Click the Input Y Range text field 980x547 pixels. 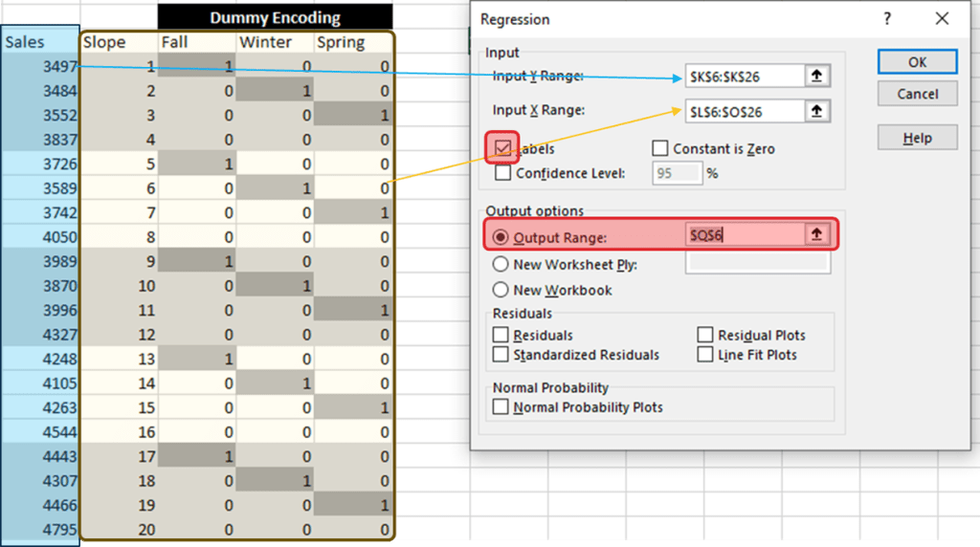[x=743, y=77]
